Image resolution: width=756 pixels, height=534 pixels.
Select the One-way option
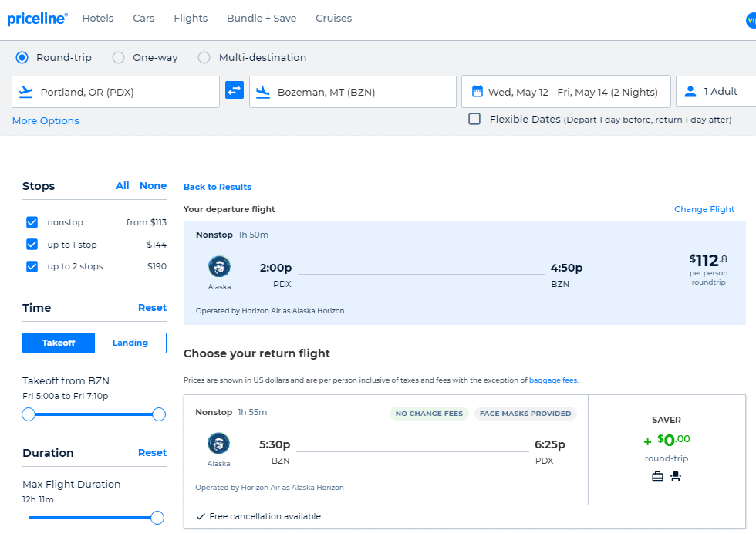[x=118, y=57]
